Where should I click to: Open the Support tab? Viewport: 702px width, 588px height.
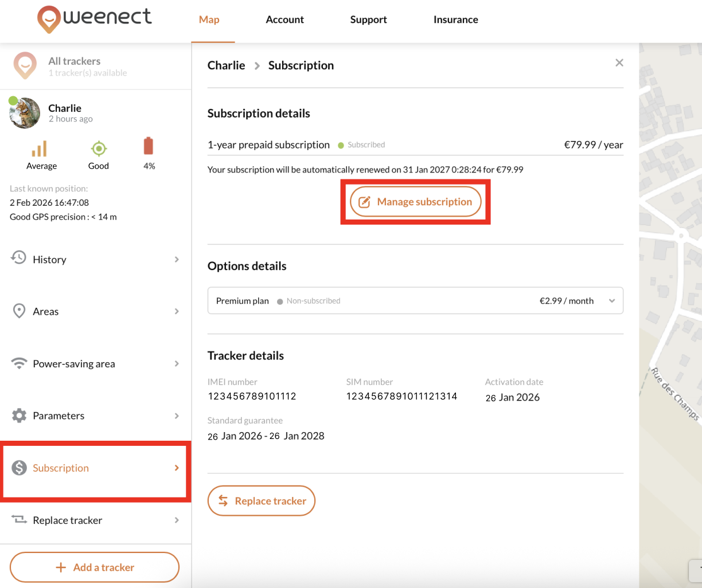pos(368,19)
